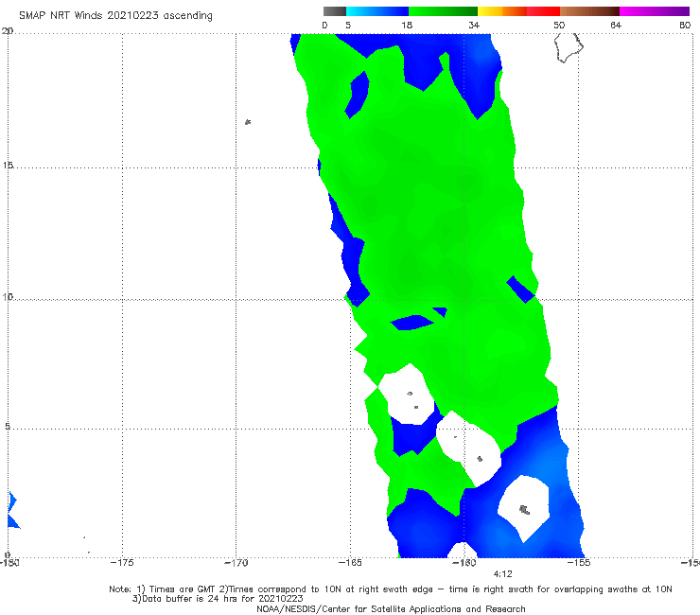The width and height of the screenshot is (700, 615).
Task: Click the longitude axis label -160
Action: (x=464, y=563)
